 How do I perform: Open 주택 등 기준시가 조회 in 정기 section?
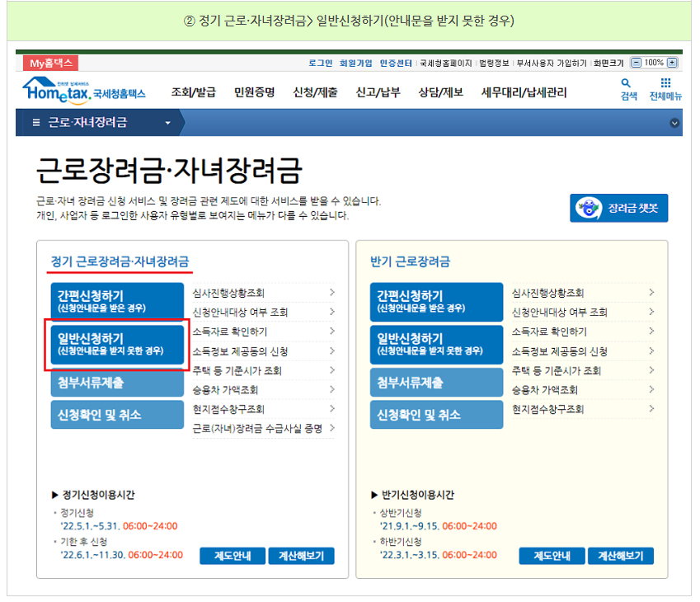263,370
